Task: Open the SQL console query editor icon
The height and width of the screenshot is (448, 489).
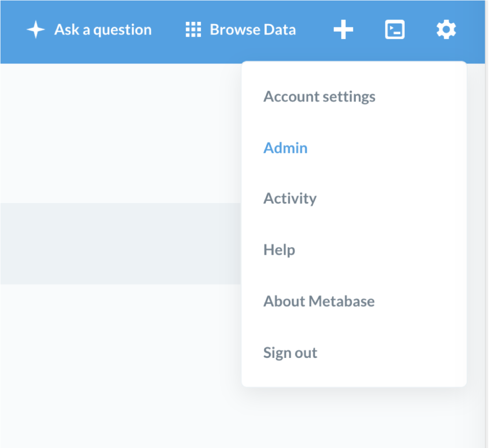Action: (x=395, y=30)
